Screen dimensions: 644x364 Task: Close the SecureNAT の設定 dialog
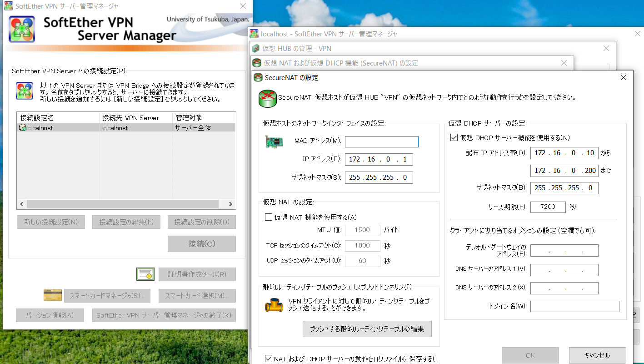click(x=624, y=77)
